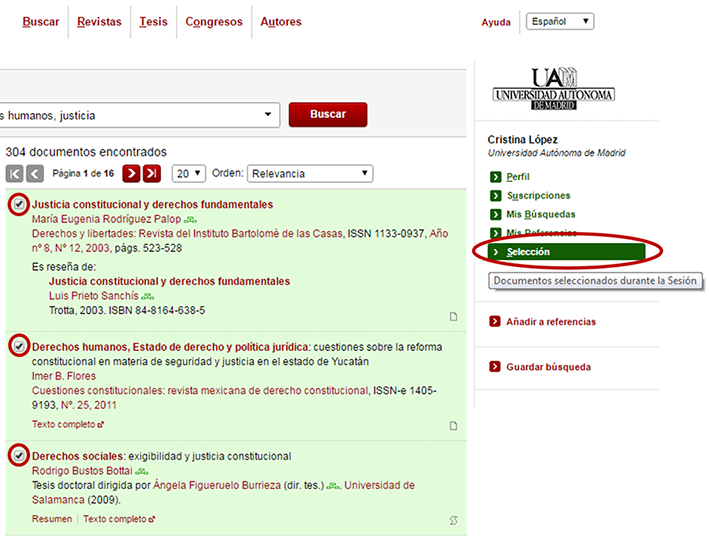Open Resumen of Derechos sociales thesis
This screenshot has width=709, height=536.
pos(52,519)
